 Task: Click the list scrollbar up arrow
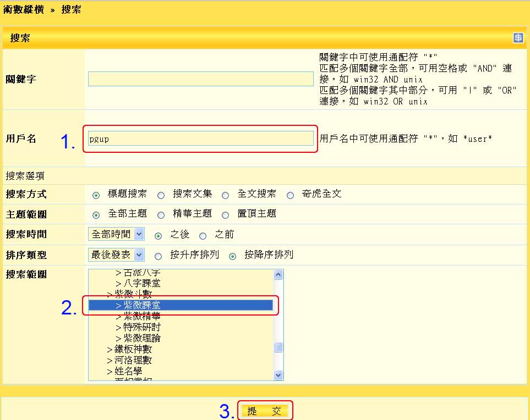[x=278, y=275]
